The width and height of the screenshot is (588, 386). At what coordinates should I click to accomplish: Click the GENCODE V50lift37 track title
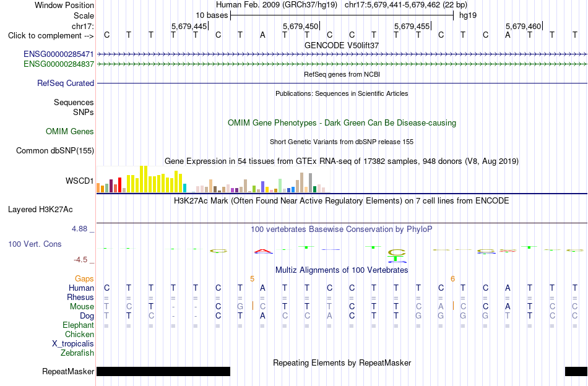342,45
